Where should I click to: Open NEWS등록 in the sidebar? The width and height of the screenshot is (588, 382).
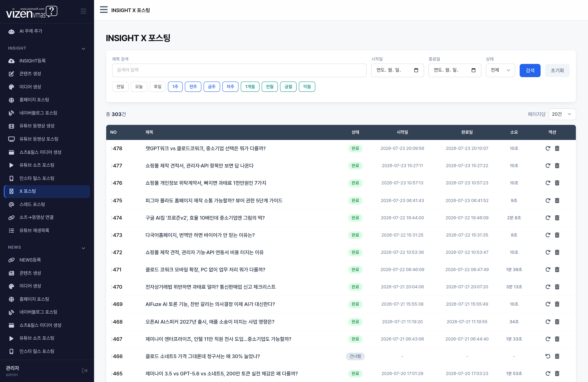(x=47, y=260)
